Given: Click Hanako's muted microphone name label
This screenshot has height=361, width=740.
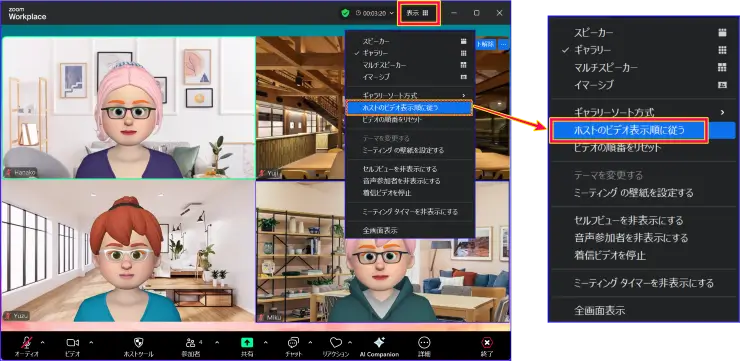Looking at the screenshot, I should (x=20, y=173).
